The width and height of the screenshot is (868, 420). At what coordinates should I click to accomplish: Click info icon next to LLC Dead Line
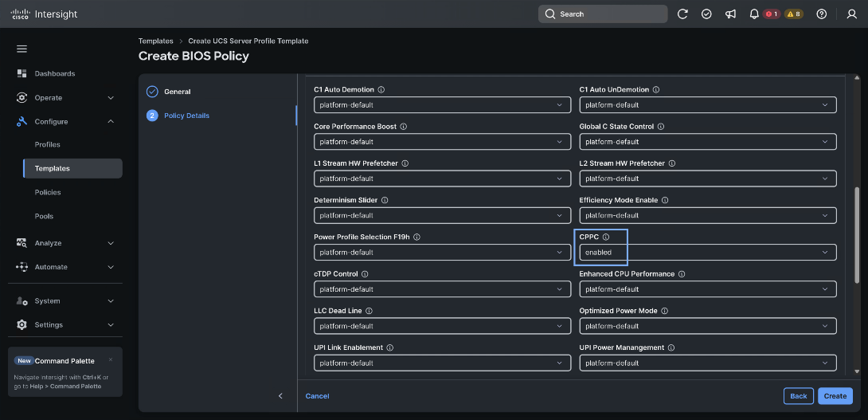(x=369, y=311)
